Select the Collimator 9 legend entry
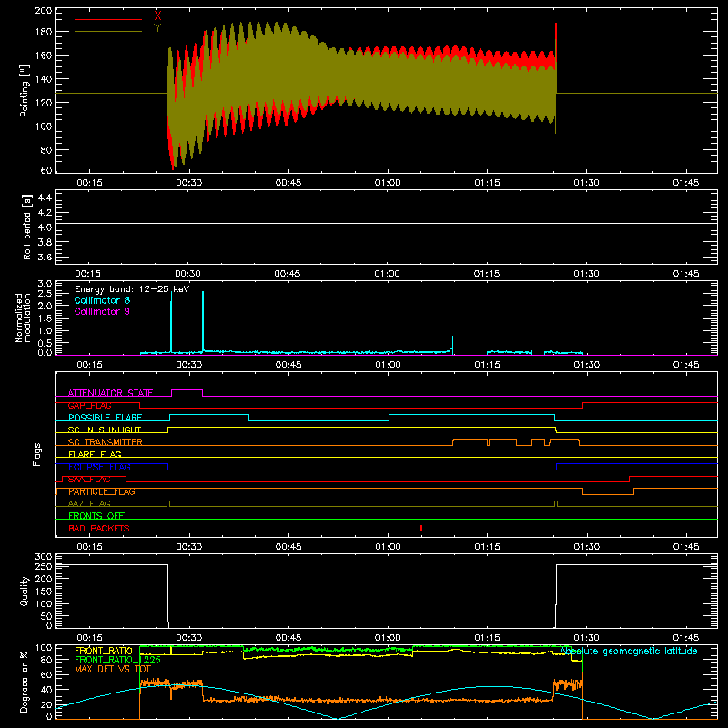The width and height of the screenshot is (728, 728). [x=102, y=311]
